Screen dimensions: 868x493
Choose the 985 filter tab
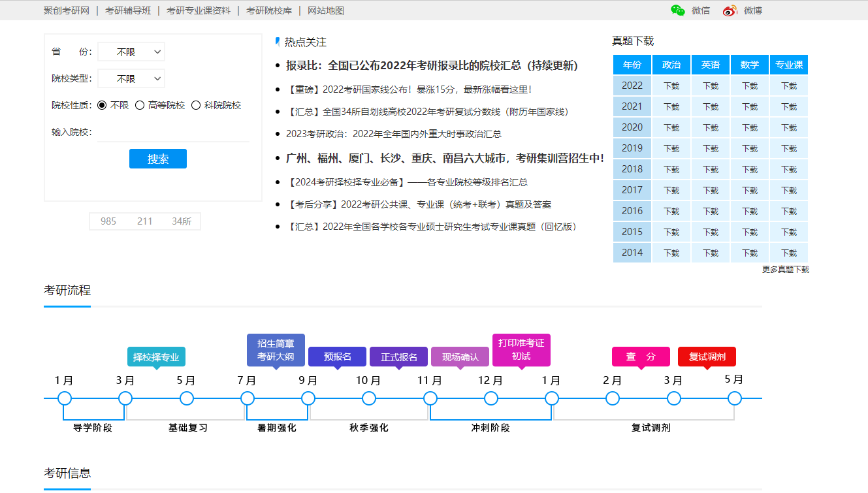pos(108,221)
